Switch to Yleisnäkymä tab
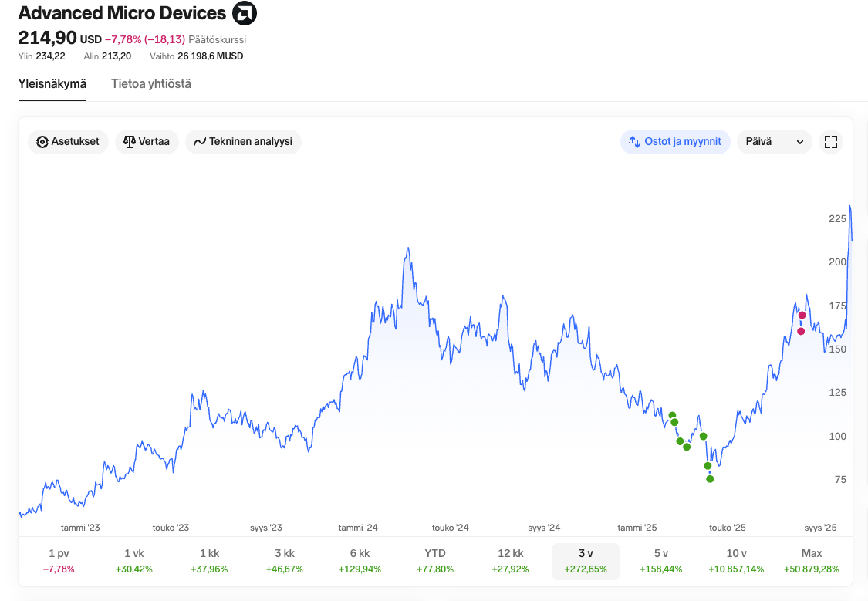 pyautogui.click(x=52, y=84)
